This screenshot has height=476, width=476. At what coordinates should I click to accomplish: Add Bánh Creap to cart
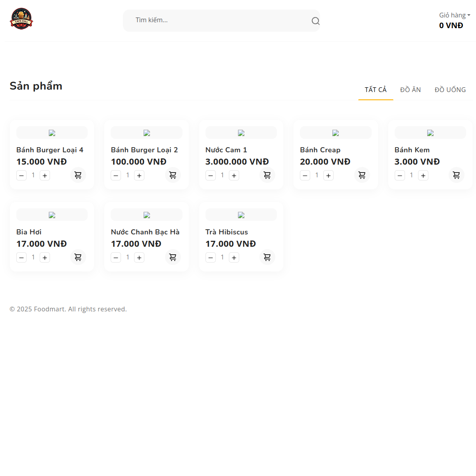pos(362,175)
